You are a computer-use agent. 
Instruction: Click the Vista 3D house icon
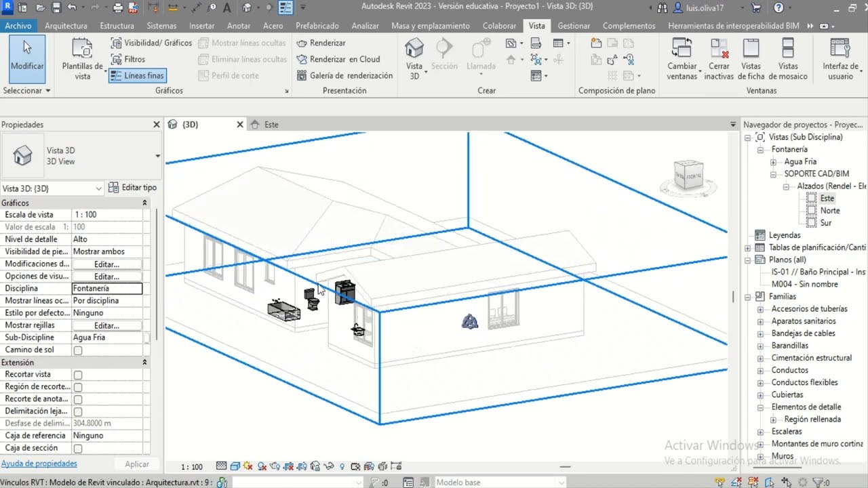414,48
